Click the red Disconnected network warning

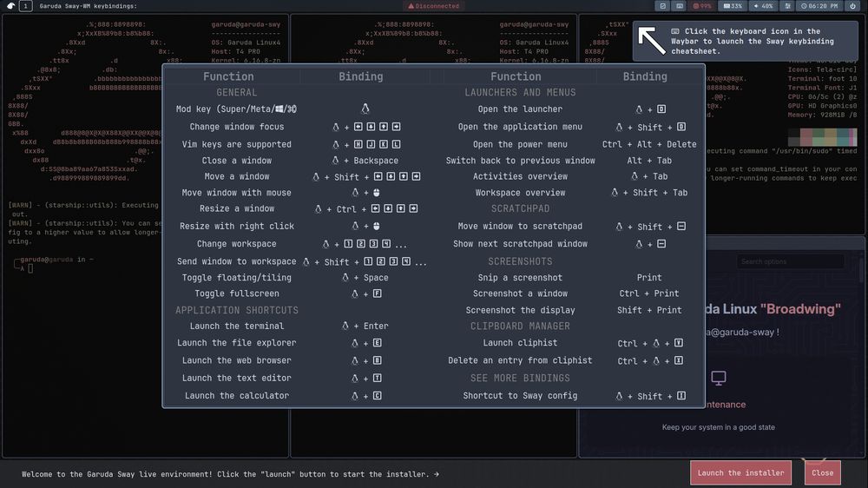(433, 6)
